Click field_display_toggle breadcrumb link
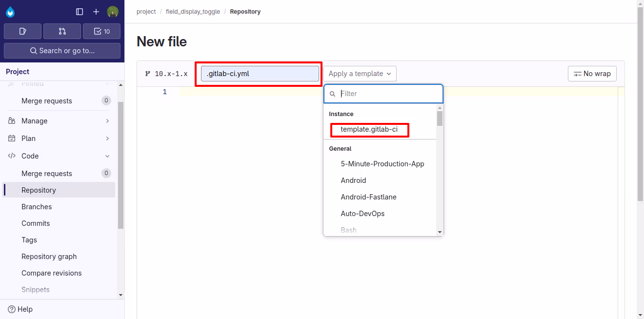The width and height of the screenshot is (644, 319). (x=193, y=12)
